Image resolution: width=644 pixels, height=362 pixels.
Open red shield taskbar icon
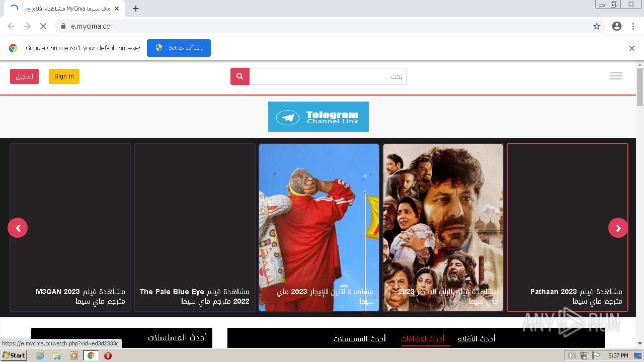pyautogui.click(x=108, y=355)
